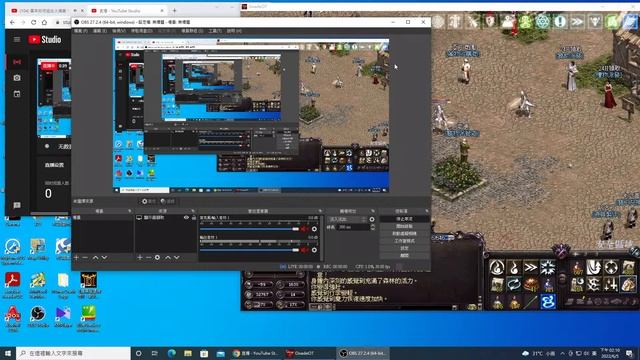
Task: Toggle the mute speaker icon on the first mixer track
Action: (304, 229)
